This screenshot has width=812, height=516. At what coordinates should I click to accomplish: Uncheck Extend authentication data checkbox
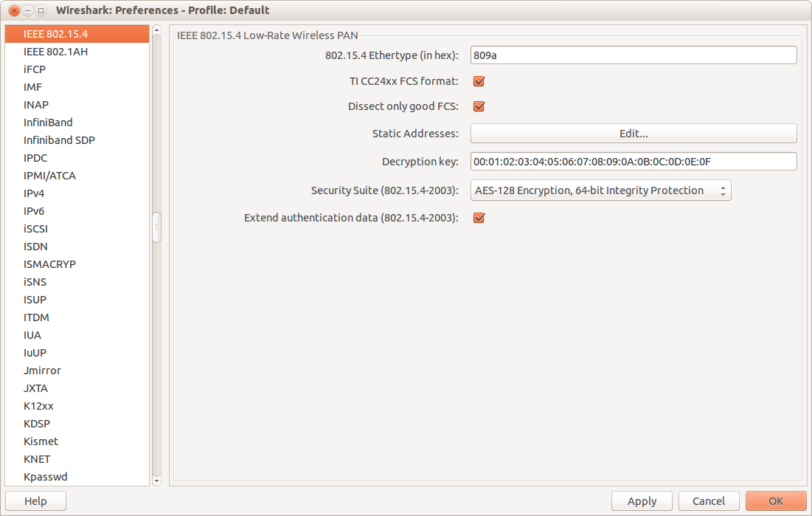pyautogui.click(x=479, y=218)
